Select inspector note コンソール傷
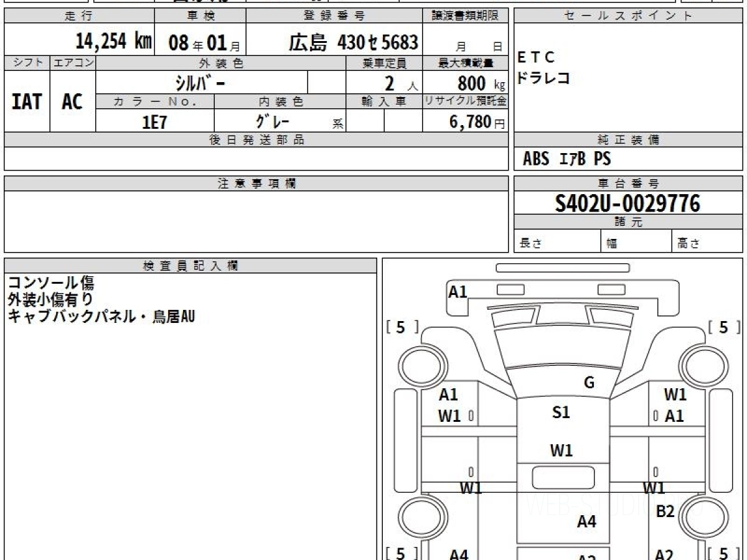 pyautogui.click(x=51, y=283)
